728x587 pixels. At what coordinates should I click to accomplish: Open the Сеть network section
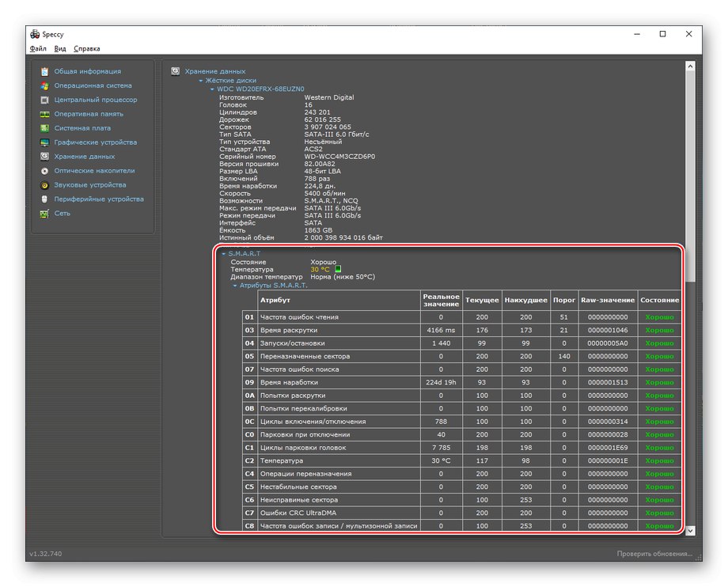(62, 214)
